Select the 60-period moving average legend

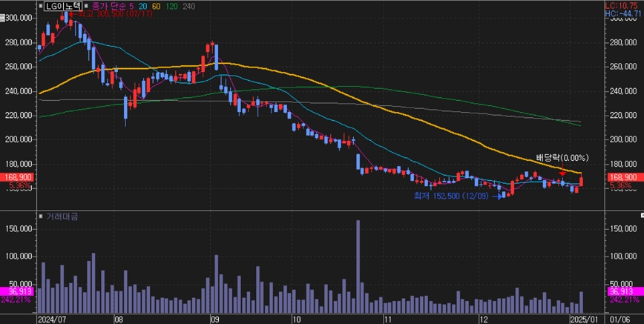click(x=157, y=6)
